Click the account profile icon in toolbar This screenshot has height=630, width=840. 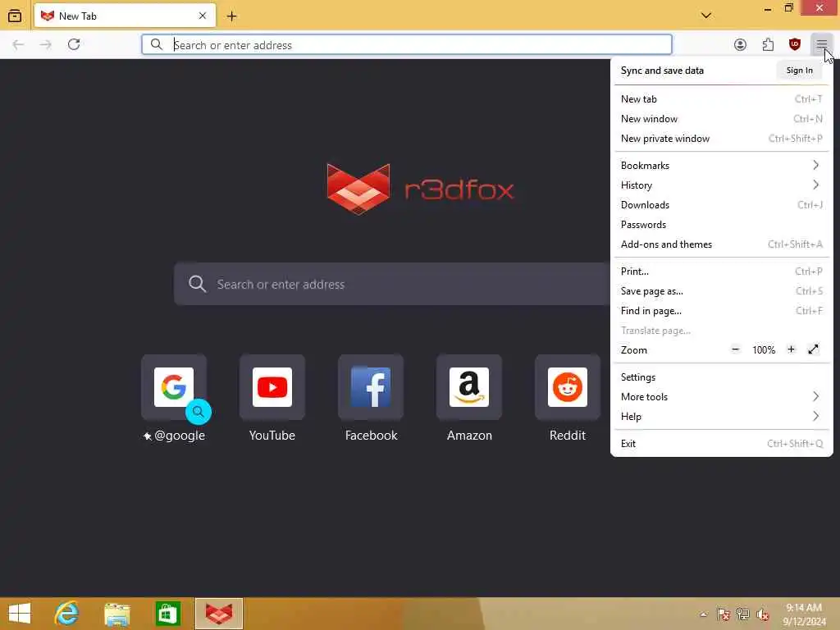[x=740, y=44]
